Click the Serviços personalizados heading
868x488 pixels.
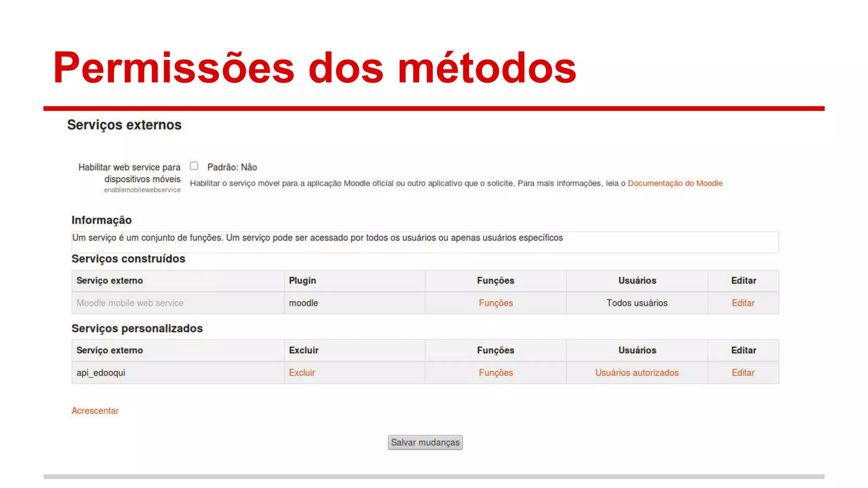[x=137, y=328]
